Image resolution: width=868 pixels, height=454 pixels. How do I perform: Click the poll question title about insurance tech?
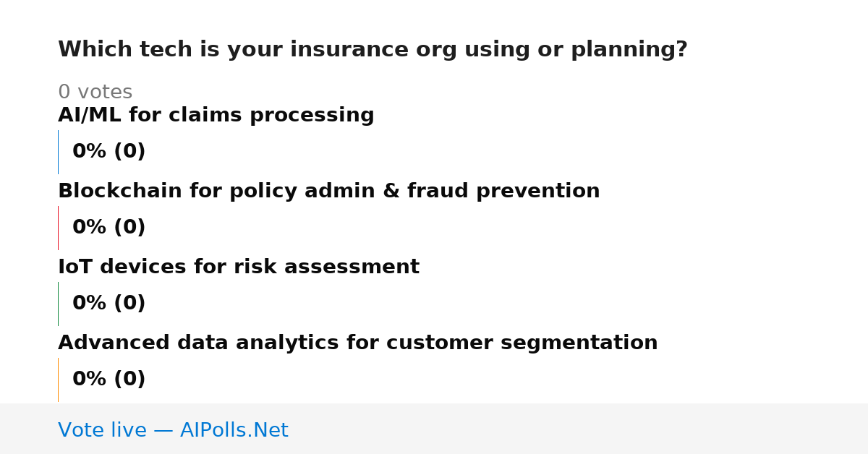coord(373,50)
